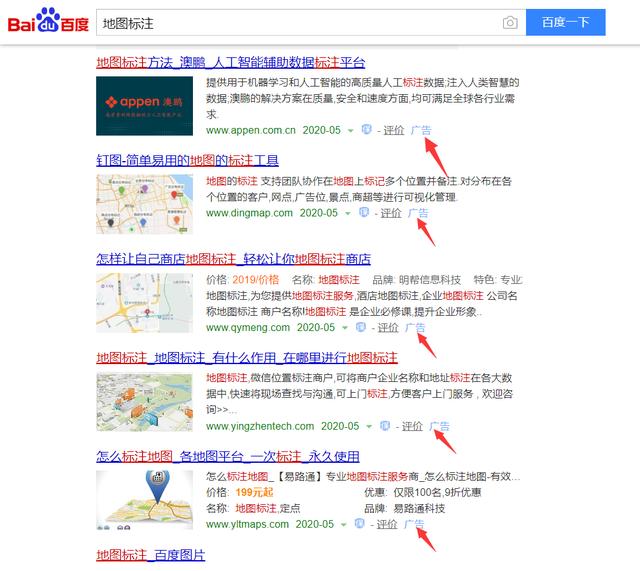Screen dimensions: 640x571
Task: Open result titled 地图标注方法_澳鹏_人工智能辅助数据标注平台
Action: (231, 62)
